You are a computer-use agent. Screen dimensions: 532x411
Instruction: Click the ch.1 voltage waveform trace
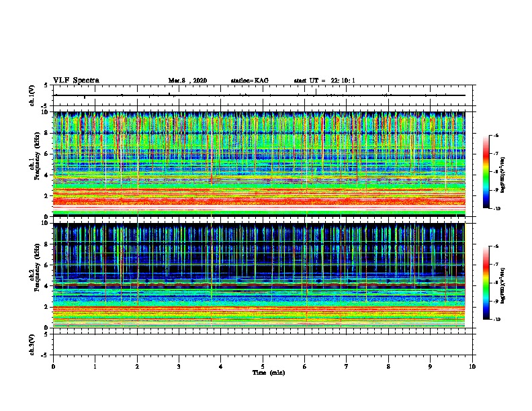click(259, 95)
